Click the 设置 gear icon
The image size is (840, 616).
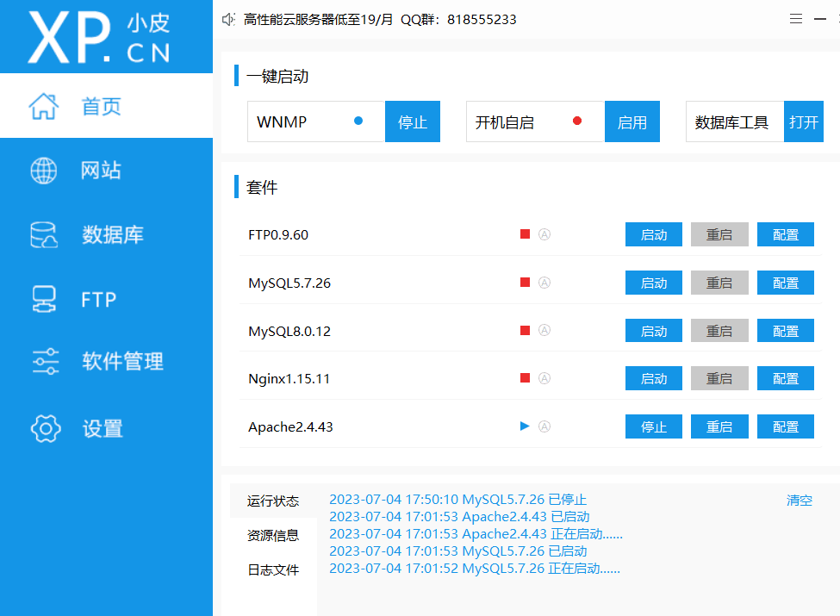click(46, 428)
